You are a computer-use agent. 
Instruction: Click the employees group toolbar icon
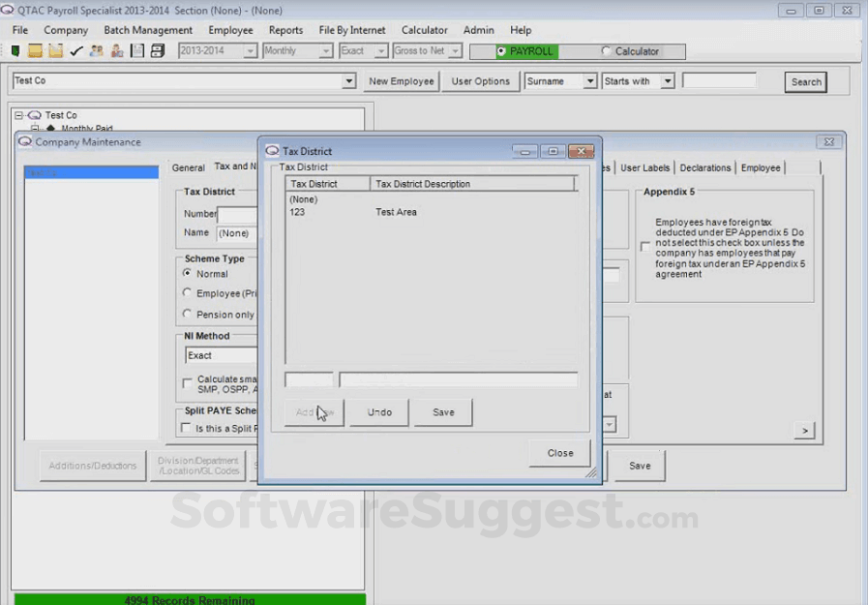click(x=96, y=49)
